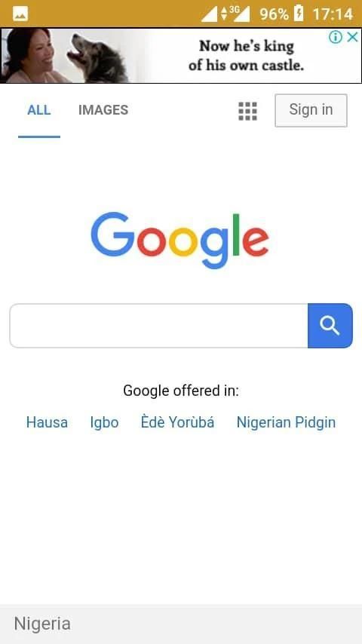Select the ALL tab

(x=39, y=110)
